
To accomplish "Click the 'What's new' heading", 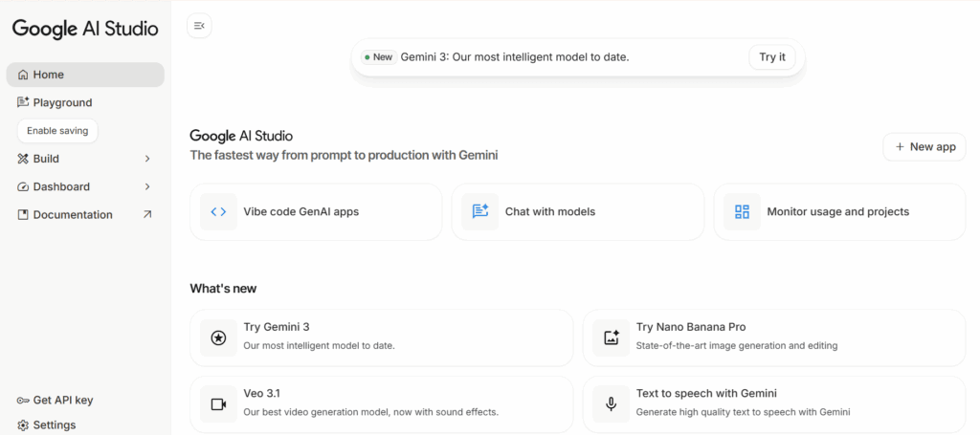I will coord(223,289).
